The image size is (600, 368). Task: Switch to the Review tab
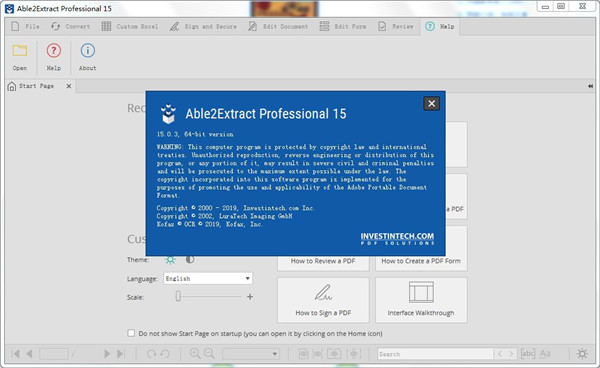pyautogui.click(x=396, y=26)
